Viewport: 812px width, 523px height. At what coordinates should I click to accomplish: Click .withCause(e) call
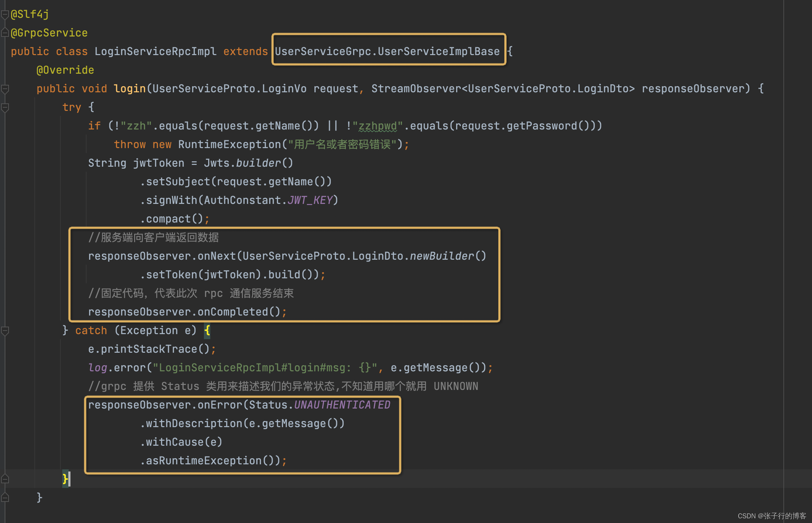[181, 442]
